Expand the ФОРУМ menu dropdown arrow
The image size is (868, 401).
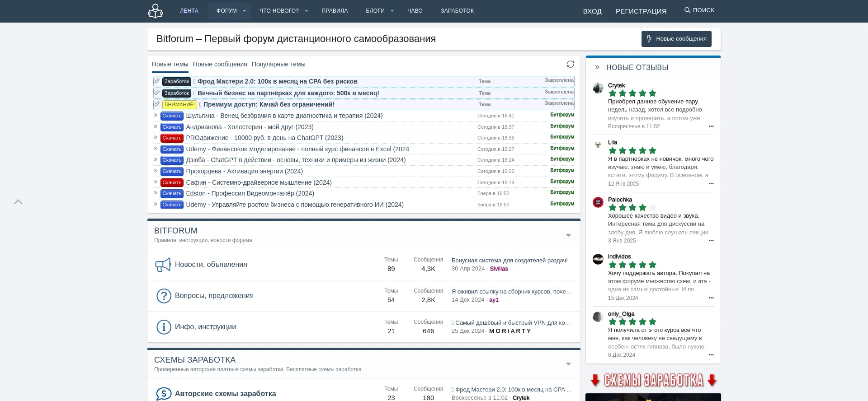[x=244, y=11]
